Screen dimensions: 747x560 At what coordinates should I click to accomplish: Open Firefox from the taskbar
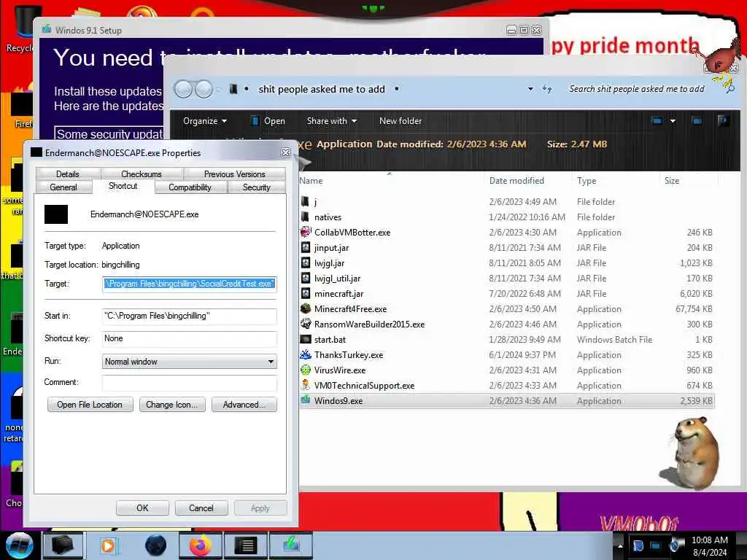coord(201,545)
